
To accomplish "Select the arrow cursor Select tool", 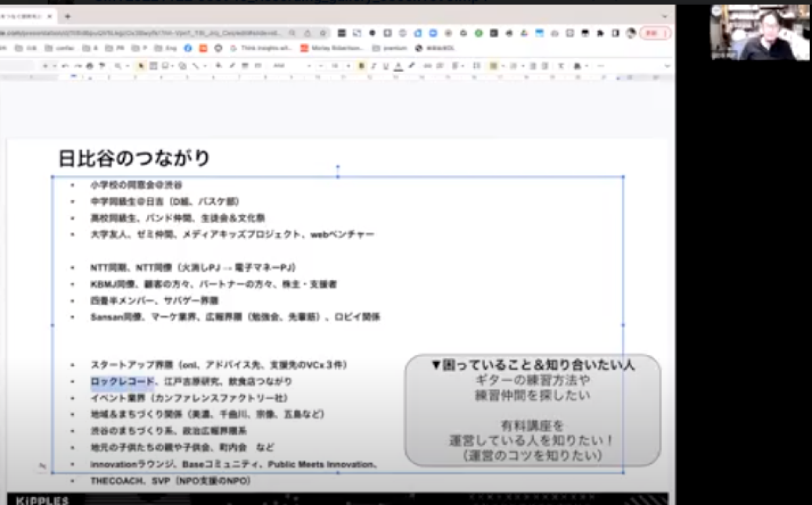I will [141, 66].
